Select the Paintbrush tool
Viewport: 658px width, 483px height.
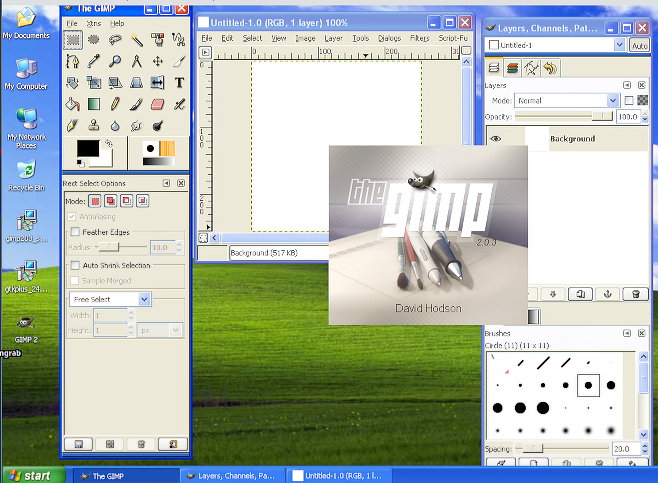coord(136,104)
